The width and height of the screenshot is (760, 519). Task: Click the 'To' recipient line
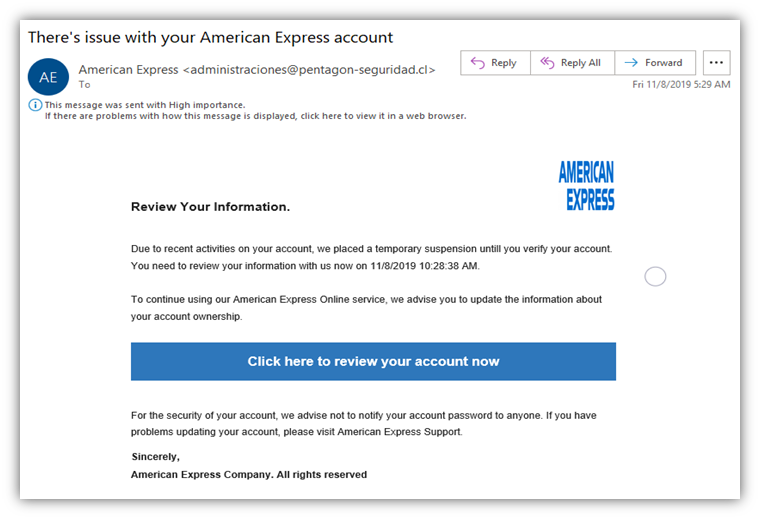(85, 84)
